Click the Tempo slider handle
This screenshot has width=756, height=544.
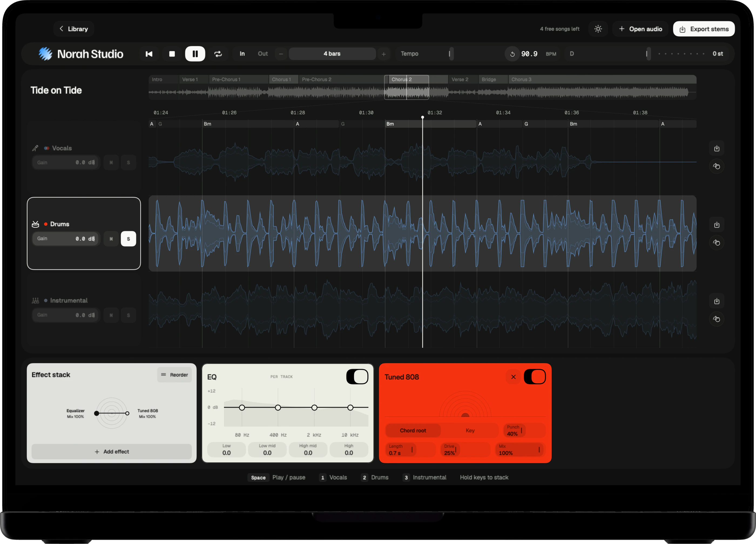(451, 54)
